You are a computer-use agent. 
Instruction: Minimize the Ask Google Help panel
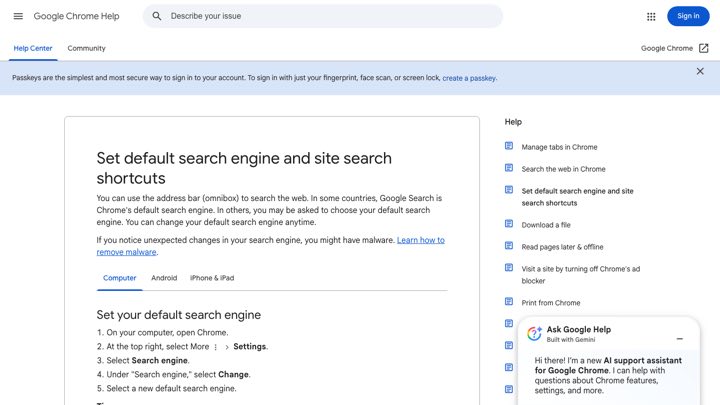point(680,339)
